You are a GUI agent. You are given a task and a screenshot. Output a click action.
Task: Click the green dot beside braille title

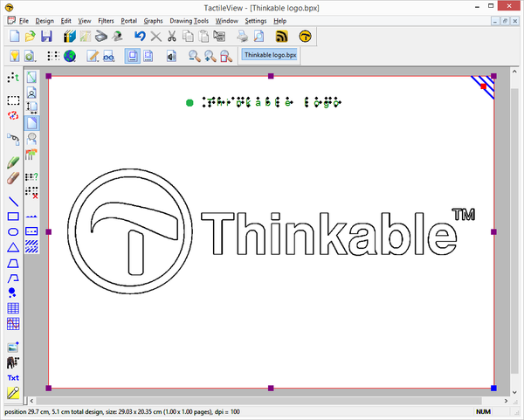[x=190, y=103]
